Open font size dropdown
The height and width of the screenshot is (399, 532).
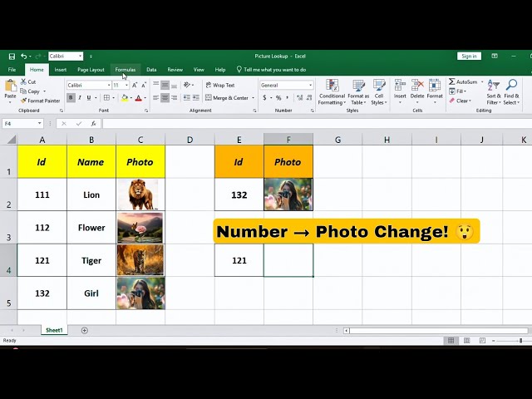126,85
